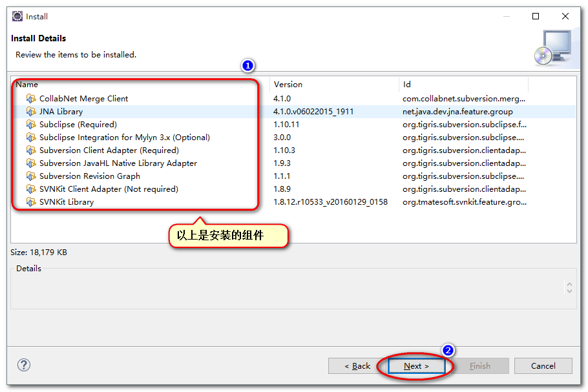588x392 pixels.
Task: Click the Subversion Revision Graph feature icon
Action: [31, 176]
